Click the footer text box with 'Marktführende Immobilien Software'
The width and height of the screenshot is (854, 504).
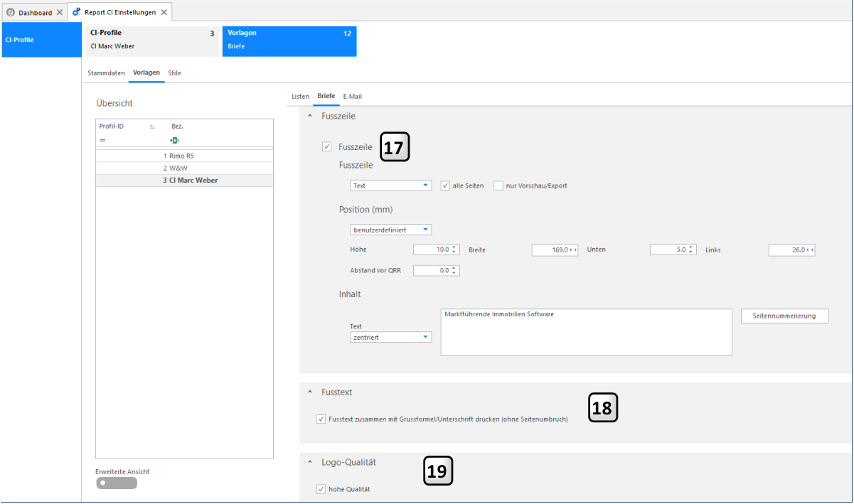click(587, 332)
